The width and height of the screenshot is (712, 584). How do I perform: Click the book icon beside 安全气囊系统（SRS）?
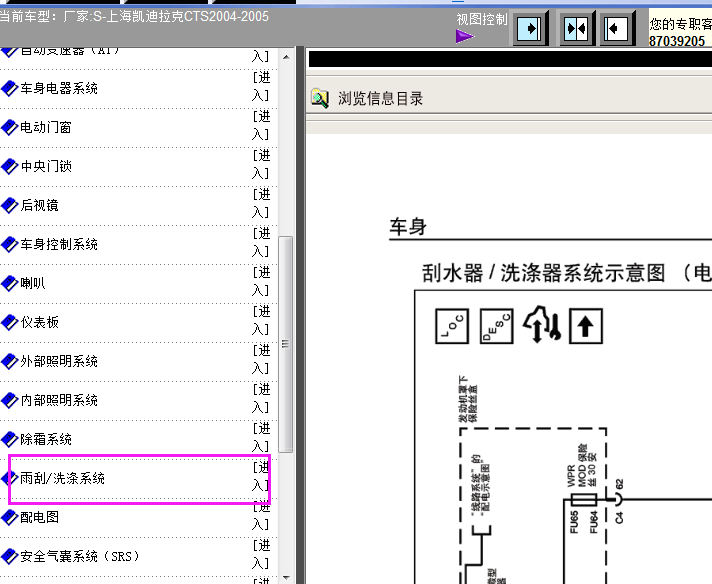(10, 556)
